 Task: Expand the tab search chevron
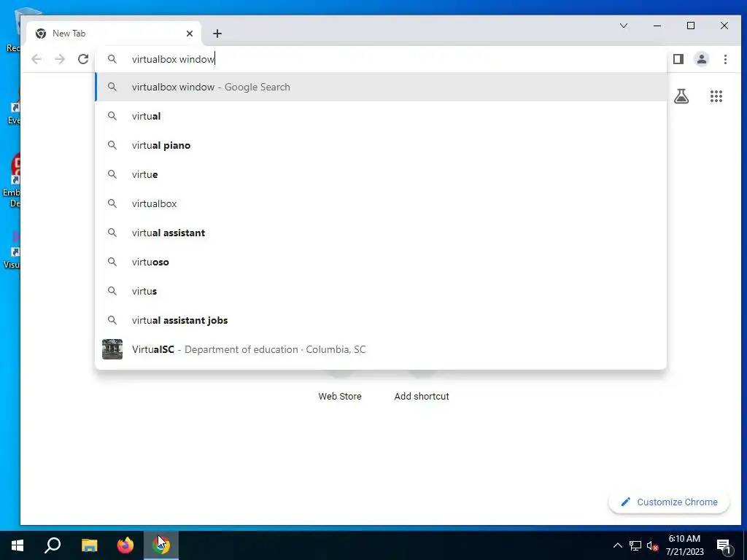coord(623,26)
